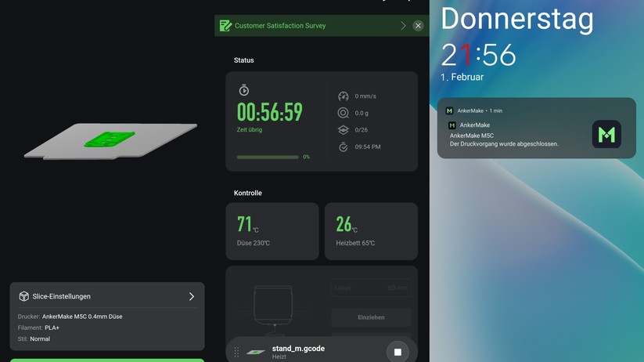644x362 pixels.
Task: Click the Länge input field
Action: click(370, 288)
